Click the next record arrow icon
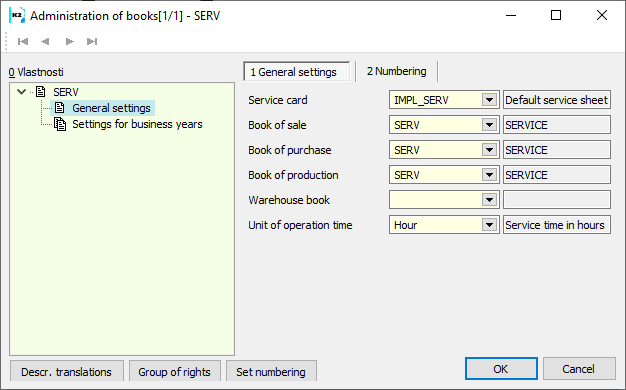The width and height of the screenshot is (626, 390). (69, 42)
